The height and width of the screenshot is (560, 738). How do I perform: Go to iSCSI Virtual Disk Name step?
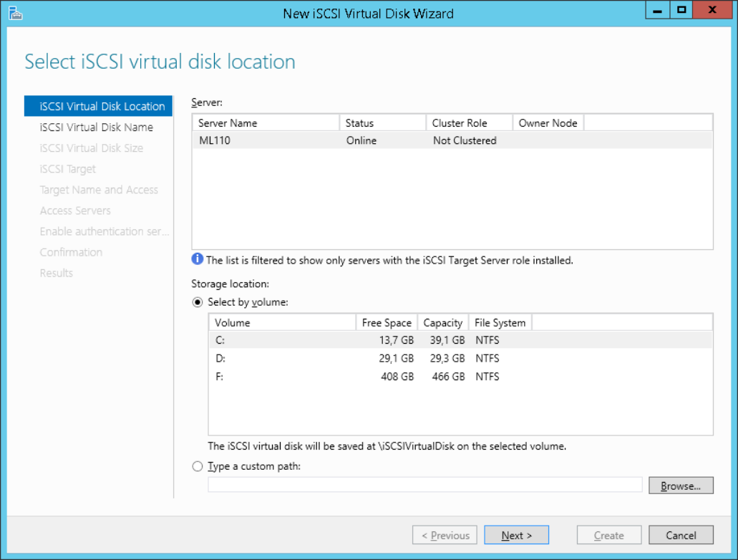[x=97, y=127]
